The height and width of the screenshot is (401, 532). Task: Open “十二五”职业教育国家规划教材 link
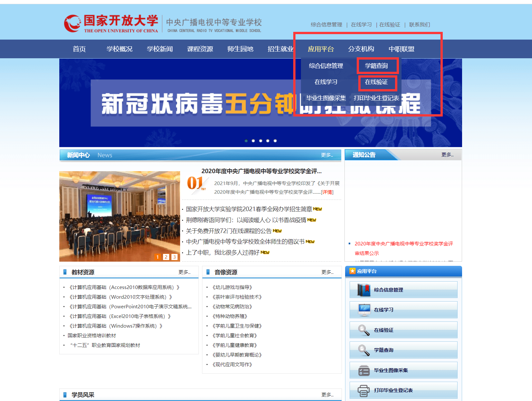(x=105, y=345)
